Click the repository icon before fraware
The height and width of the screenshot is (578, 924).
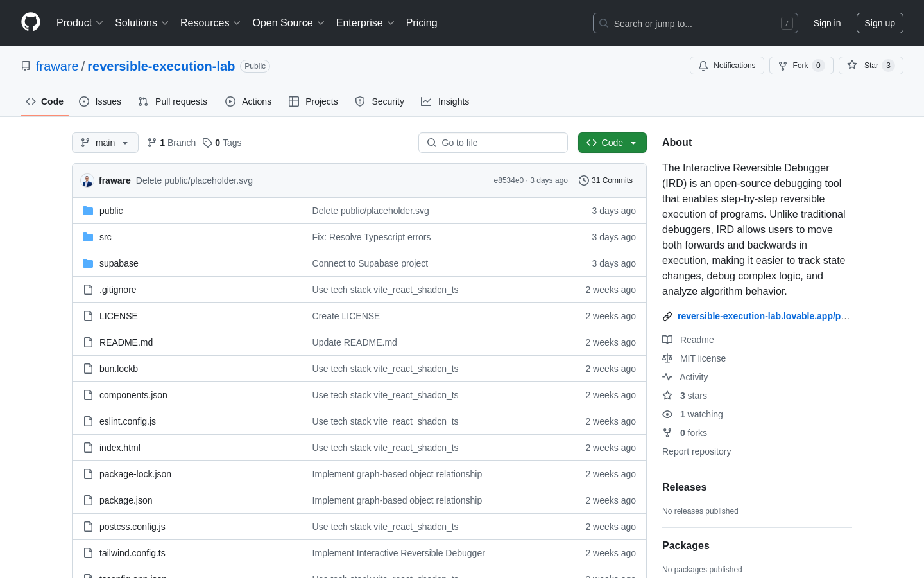[26, 66]
